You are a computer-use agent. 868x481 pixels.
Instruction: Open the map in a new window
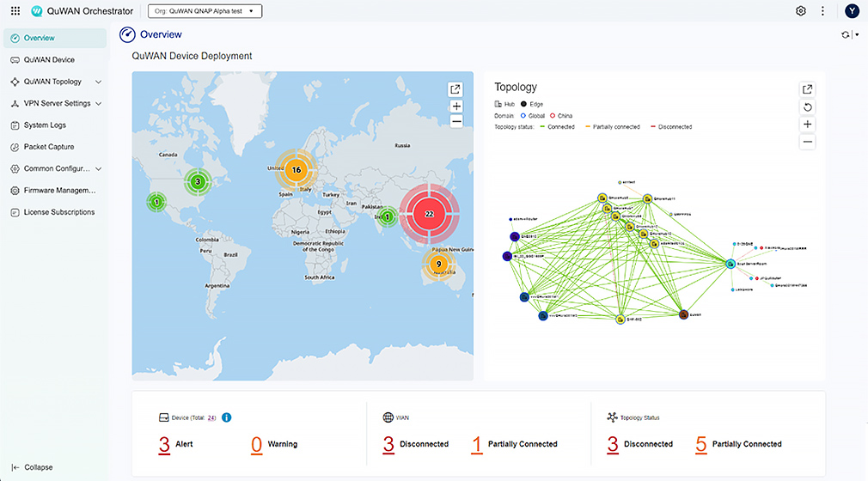[456, 89]
